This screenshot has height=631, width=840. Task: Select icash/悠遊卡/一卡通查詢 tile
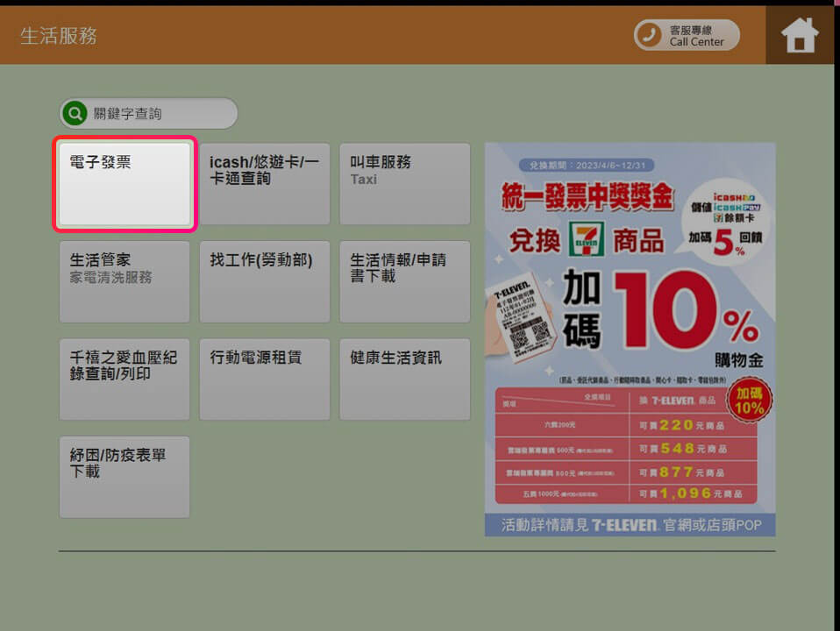point(265,184)
